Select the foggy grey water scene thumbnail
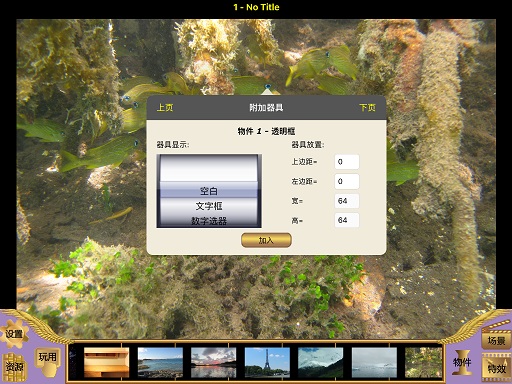Image resolution: width=512 pixels, height=384 pixels. coord(374,362)
